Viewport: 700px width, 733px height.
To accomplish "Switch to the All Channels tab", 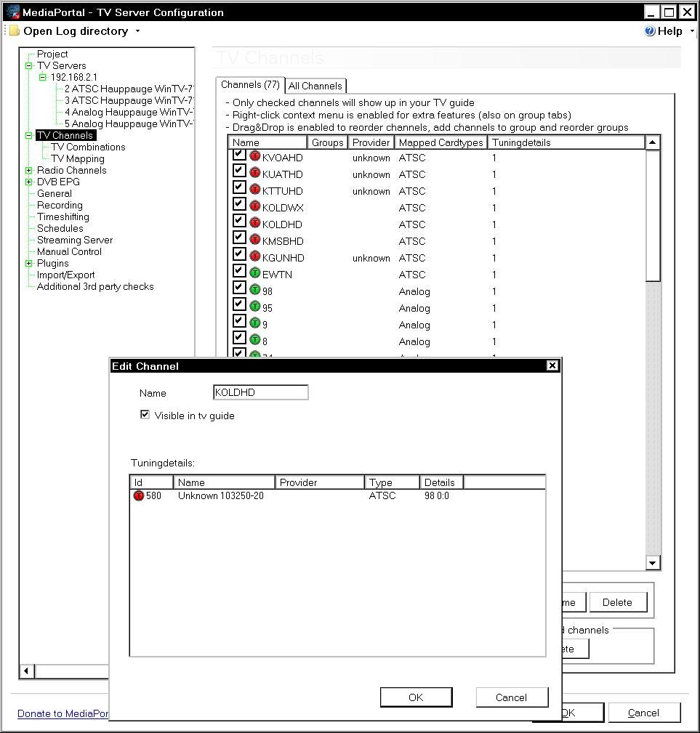I will click(315, 86).
